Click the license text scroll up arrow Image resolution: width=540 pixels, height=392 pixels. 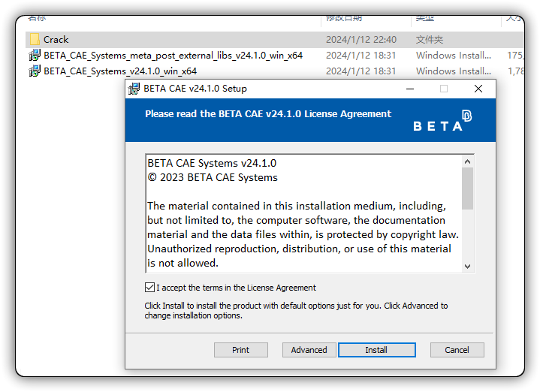467,161
